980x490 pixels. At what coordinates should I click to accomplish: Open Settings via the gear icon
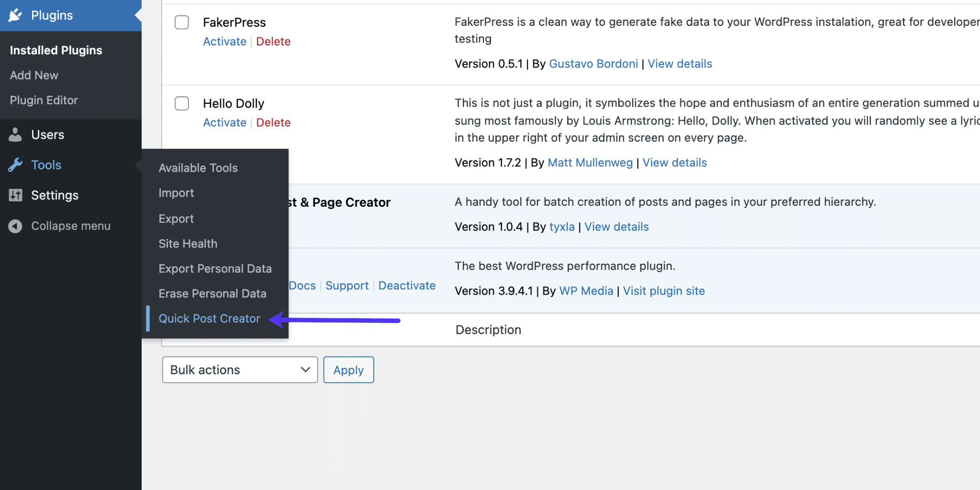click(x=15, y=195)
